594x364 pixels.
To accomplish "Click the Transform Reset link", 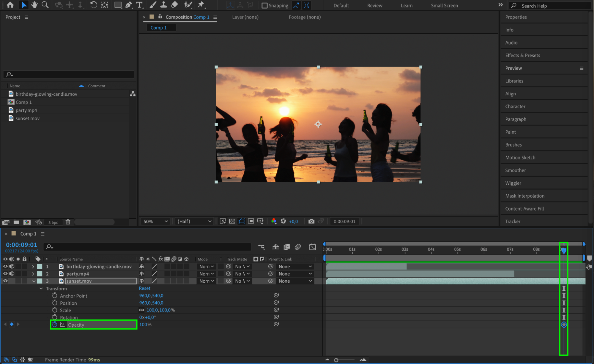I will pos(144,288).
